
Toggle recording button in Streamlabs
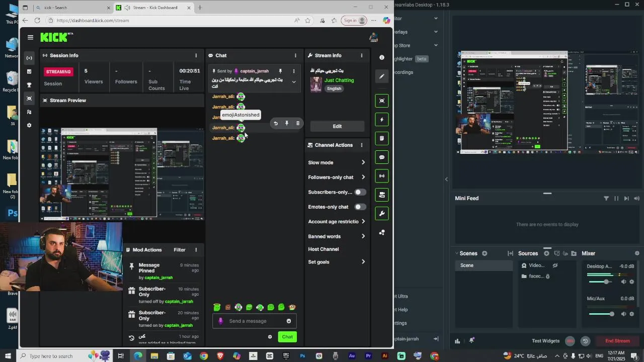(570, 341)
